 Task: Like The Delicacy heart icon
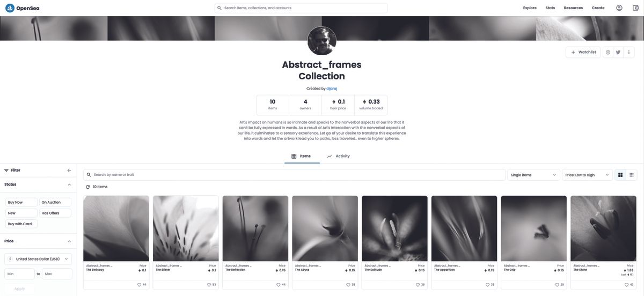pos(140,285)
